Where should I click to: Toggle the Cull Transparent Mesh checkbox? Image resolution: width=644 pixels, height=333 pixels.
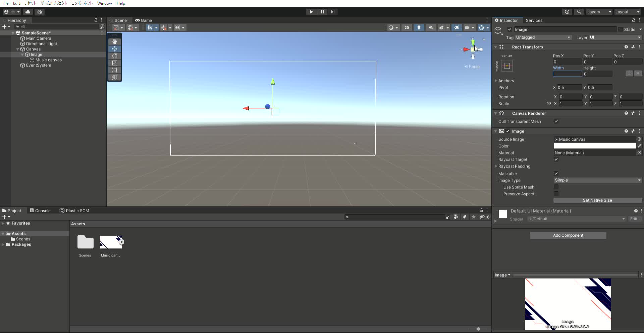tap(556, 122)
